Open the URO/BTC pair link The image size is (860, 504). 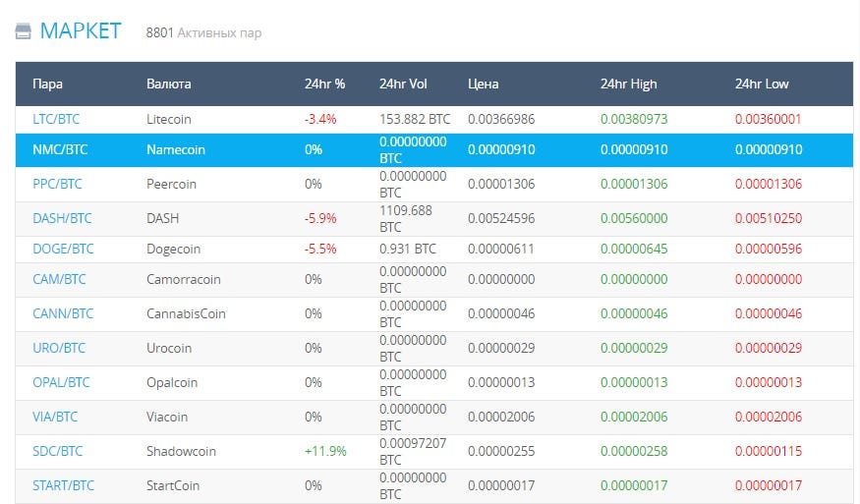coord(59,348)
